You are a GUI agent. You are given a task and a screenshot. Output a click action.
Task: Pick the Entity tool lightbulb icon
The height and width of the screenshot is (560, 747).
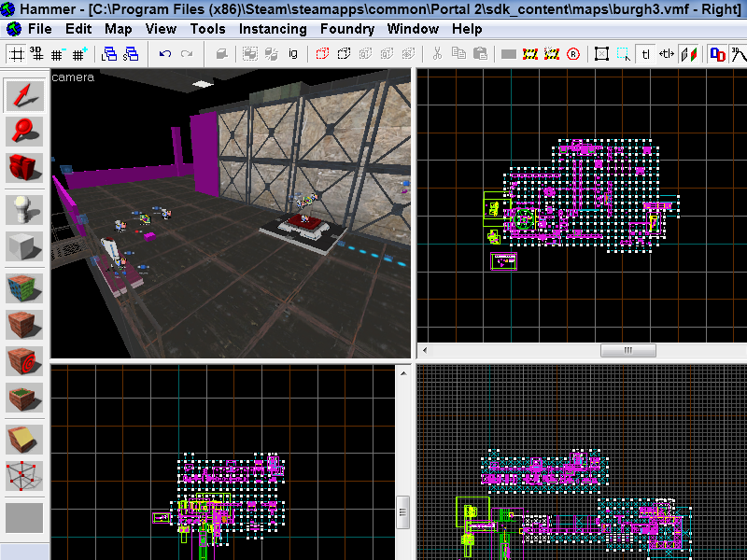tap(24, 210)
